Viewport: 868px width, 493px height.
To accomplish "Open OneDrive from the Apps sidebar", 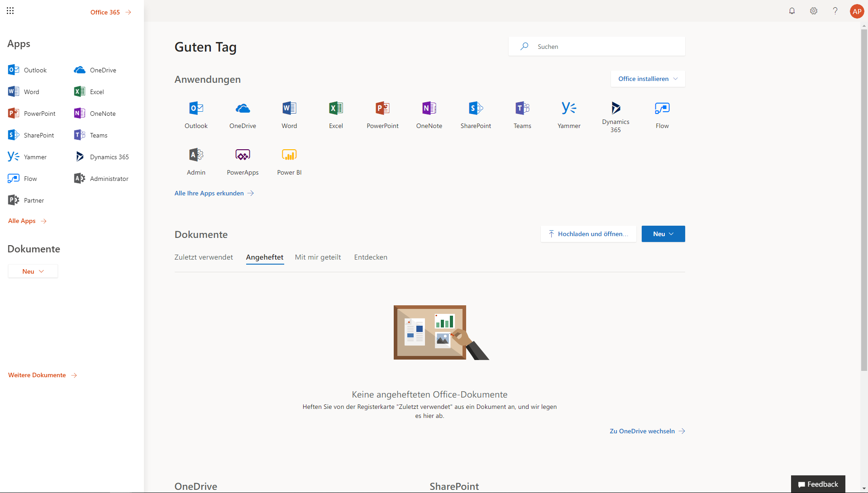I will click(x=95, y=70).
